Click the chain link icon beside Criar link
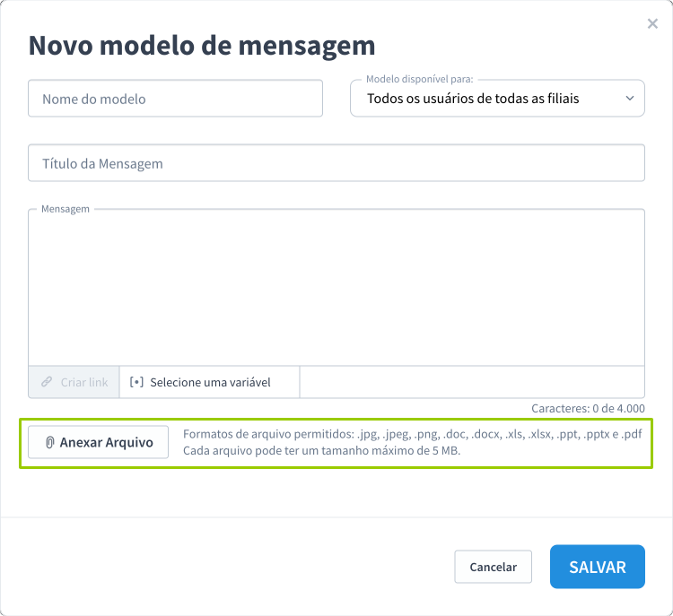Screen dimensions: 673x616 47,382
